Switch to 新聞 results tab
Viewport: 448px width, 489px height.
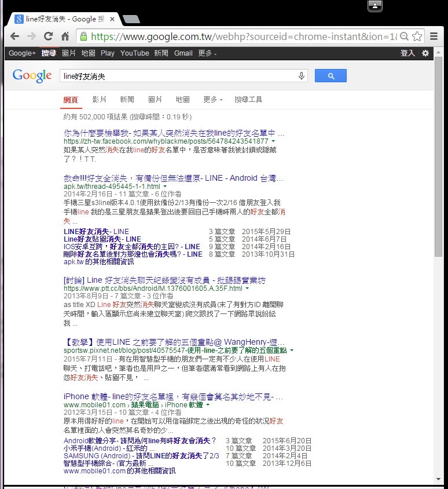(127, 100)
